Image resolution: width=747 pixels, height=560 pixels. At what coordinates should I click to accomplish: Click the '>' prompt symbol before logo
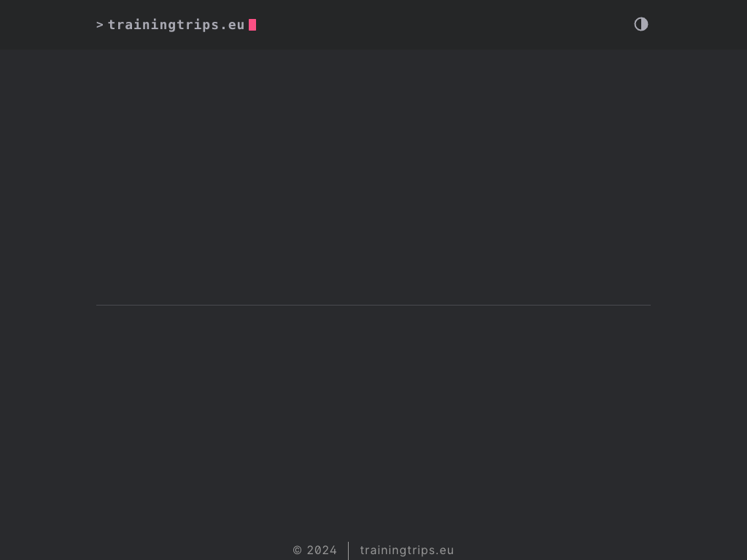100,25
